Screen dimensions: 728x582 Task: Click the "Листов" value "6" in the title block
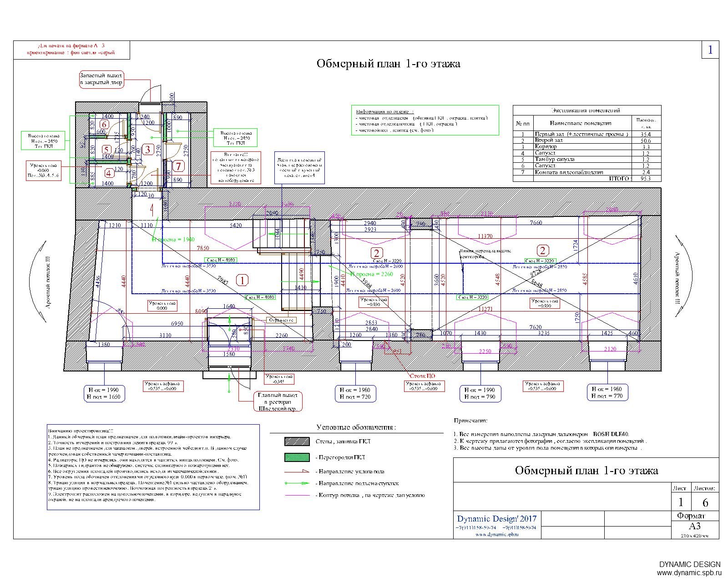tap(705, 502)
